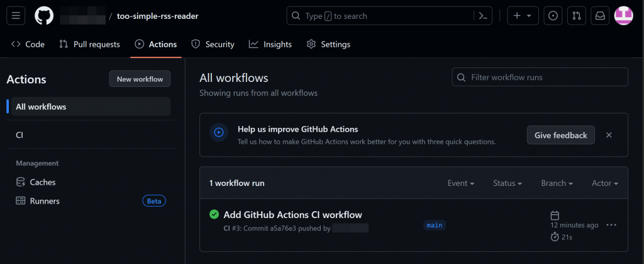Click the Give feedback button
The width and height of the screenshot is (644, 264).
click(x=560, y=135)
